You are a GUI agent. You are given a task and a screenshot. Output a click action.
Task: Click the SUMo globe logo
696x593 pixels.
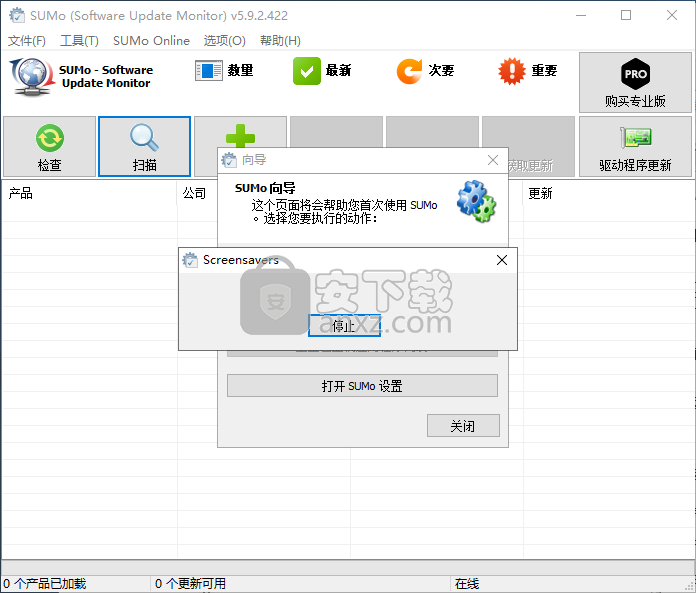[30, 76]
